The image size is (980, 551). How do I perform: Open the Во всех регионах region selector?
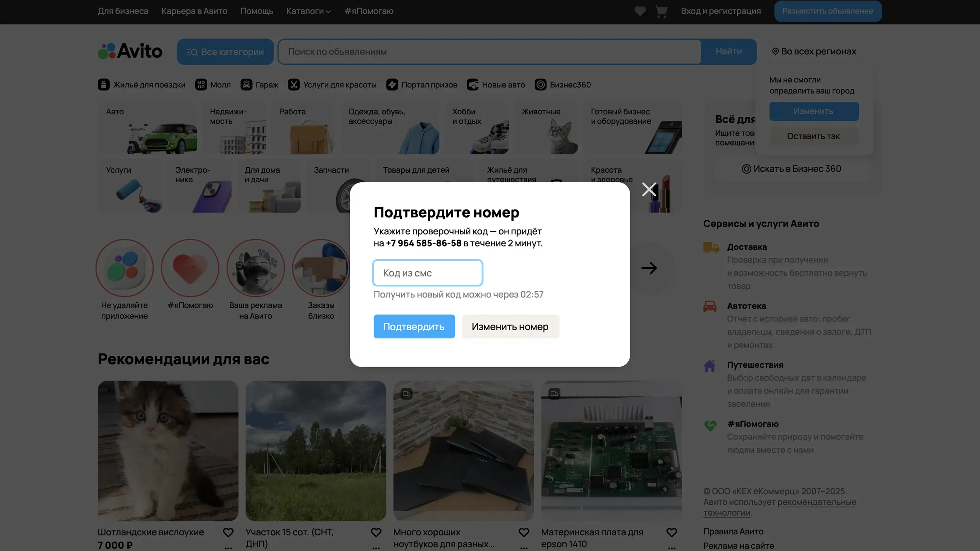coord(814,51)
